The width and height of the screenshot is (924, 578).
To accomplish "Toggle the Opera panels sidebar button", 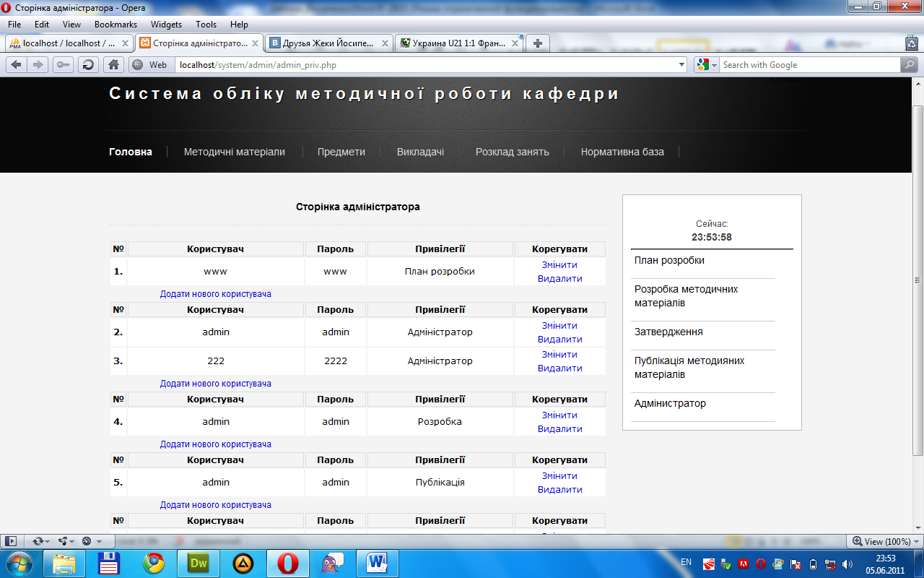I will (x=10, y=541).
